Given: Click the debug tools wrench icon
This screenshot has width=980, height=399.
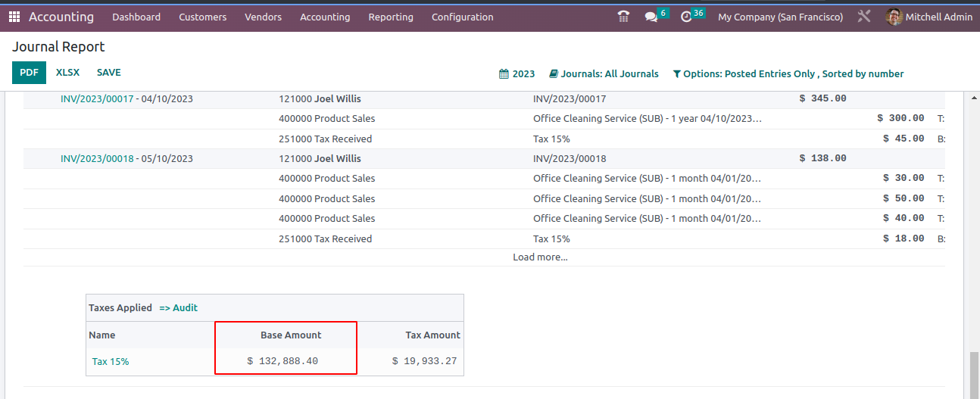Looking at the screenshot, I should [x=864, y=17].
